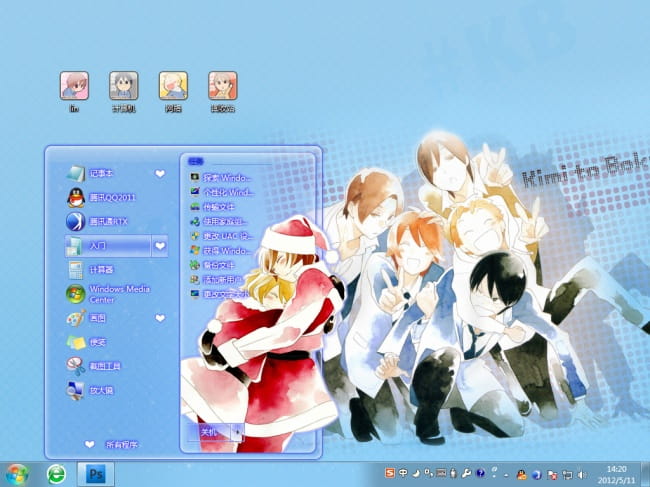Click the 关机 shutdown button

click(208, 432)
